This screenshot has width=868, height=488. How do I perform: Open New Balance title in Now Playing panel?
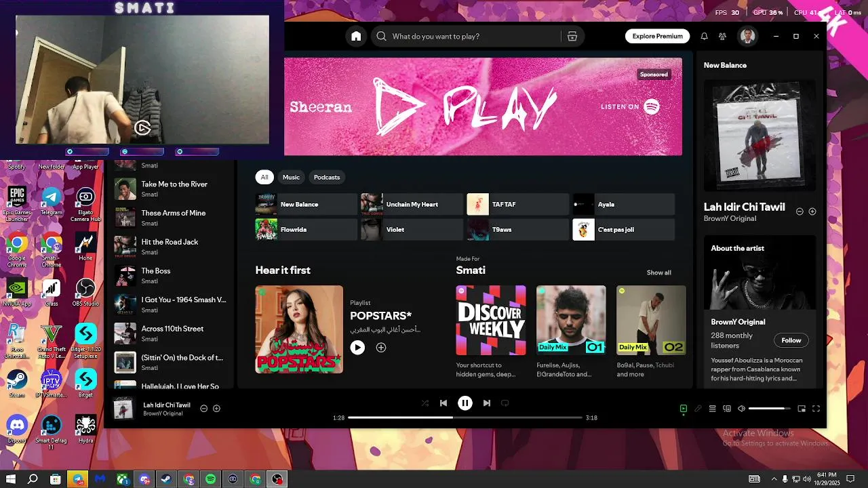(725, 65)
